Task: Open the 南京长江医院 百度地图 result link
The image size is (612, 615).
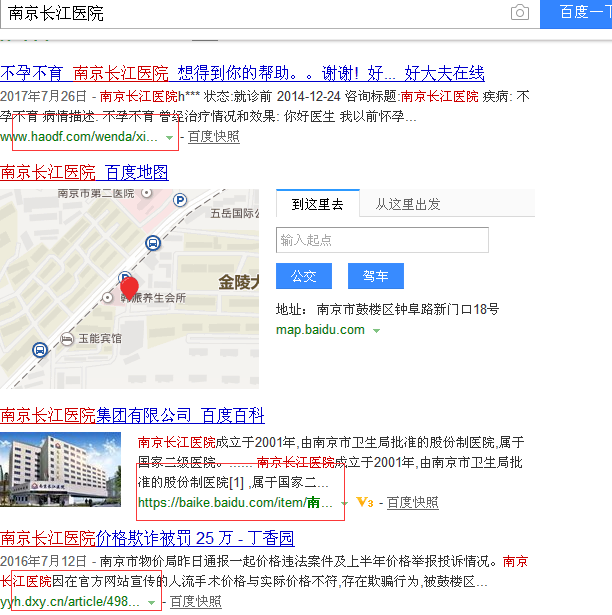Action: coord(85,172)
